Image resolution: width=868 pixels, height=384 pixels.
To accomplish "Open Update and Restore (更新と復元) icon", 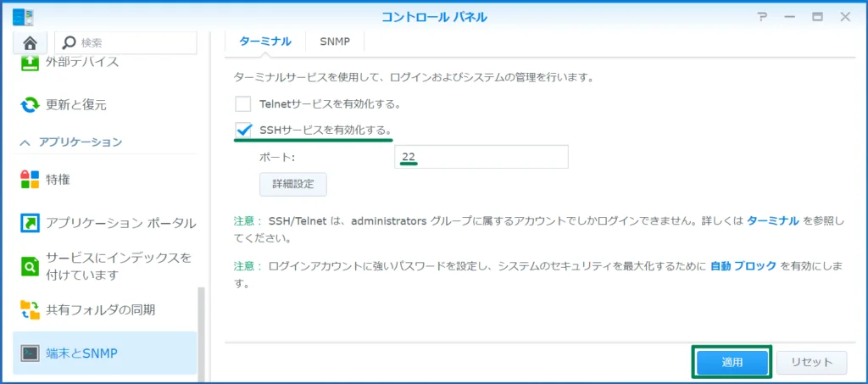I will tap(30, 105).
